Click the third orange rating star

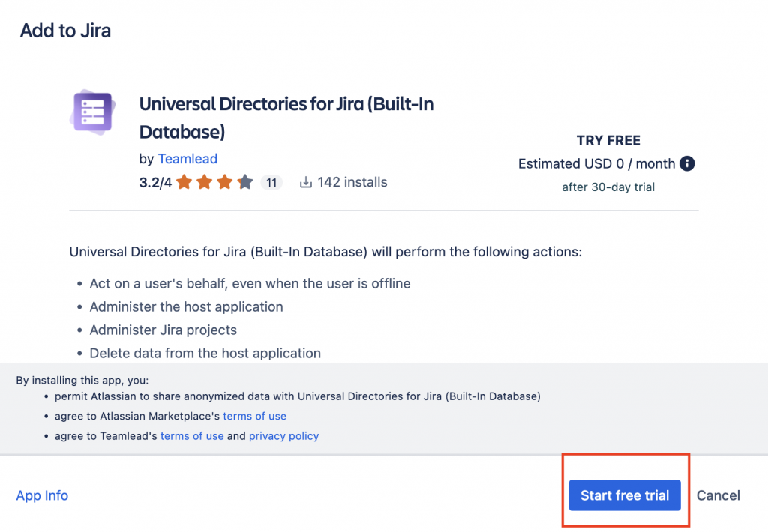[224, 182]
